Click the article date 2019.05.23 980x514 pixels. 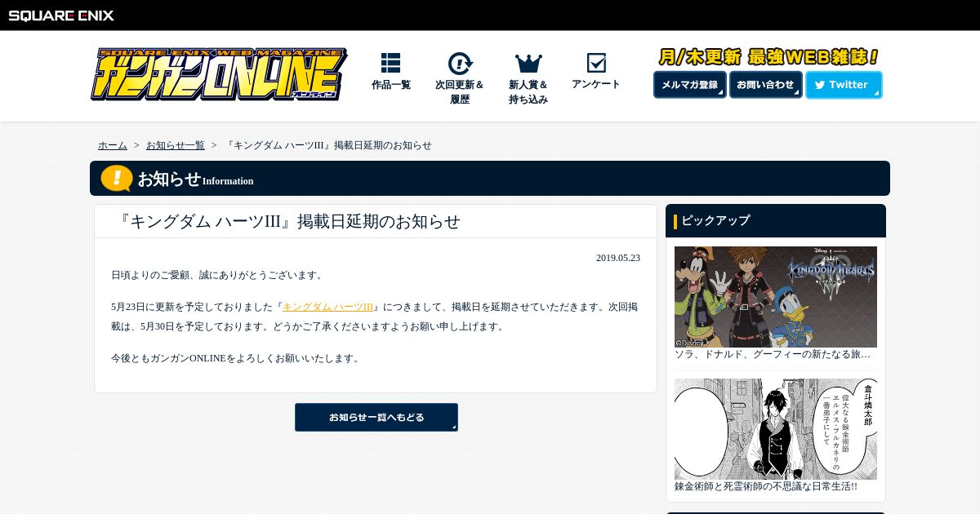[618, 258]
